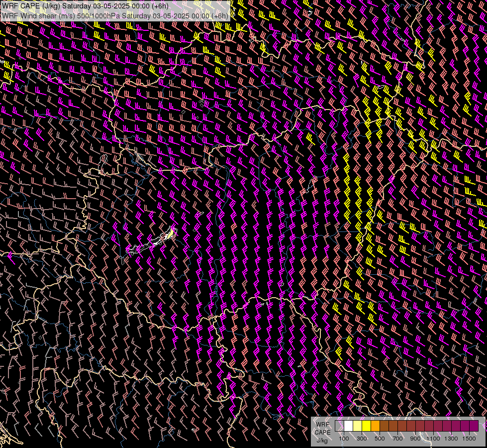Click the bright yellow legend swatch
The height and width of the screenshot is (448, 487).
click(366, 426)
